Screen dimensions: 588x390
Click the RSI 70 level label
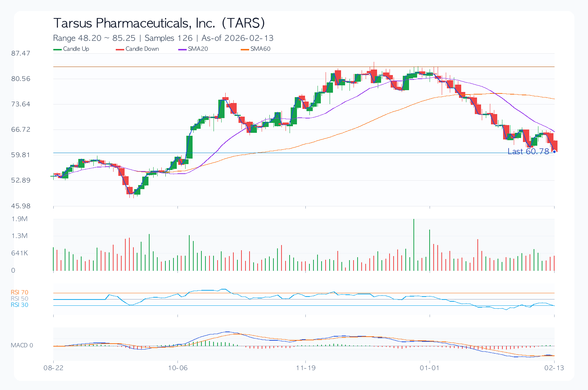click(x=19, y=292)
